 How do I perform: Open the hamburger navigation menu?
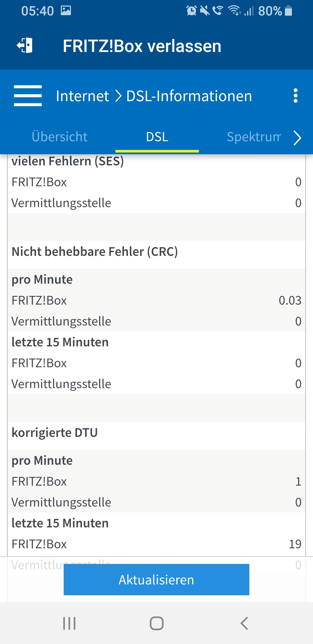(28, 96)
